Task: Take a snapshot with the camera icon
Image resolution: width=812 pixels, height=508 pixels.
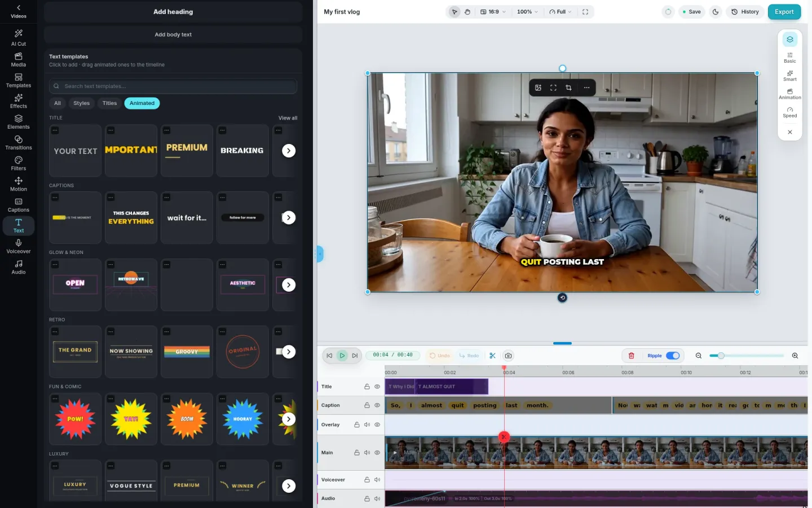Action: pos(508,356)
